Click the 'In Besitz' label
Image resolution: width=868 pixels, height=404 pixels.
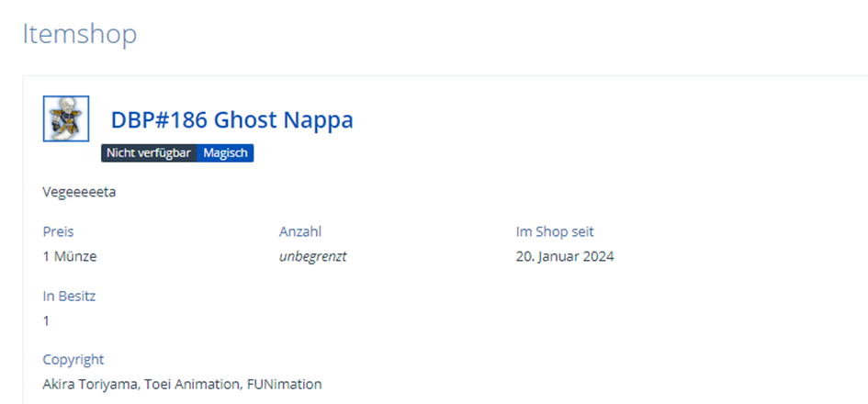pos(69,296)
